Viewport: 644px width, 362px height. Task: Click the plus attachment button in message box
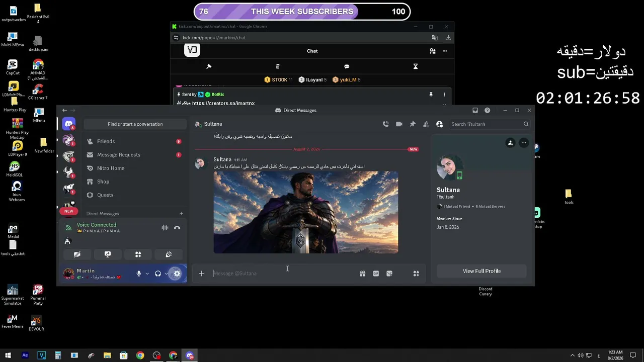coord(201,274)
